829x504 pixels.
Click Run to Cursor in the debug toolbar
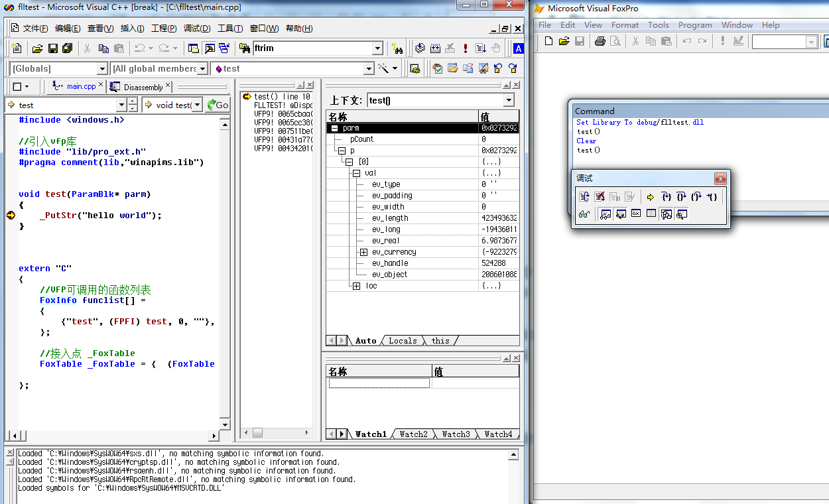pyautogui.click(x=711, y=196)
